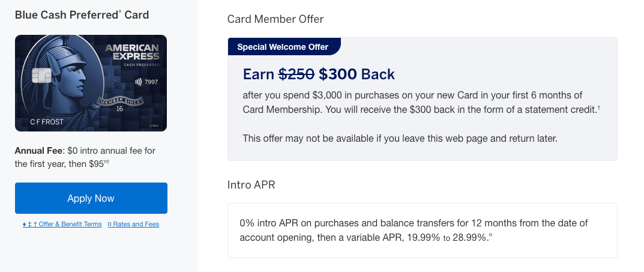Viewport: 644px width, 272px height.
Task: Click the 7997 digits on the card
Action: (151, 82)
